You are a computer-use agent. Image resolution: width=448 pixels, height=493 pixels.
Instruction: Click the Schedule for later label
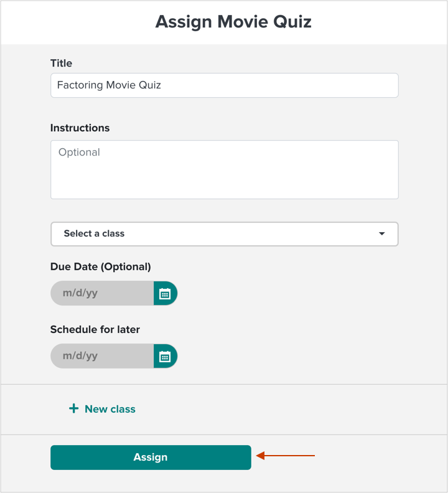tap(95, 329)
